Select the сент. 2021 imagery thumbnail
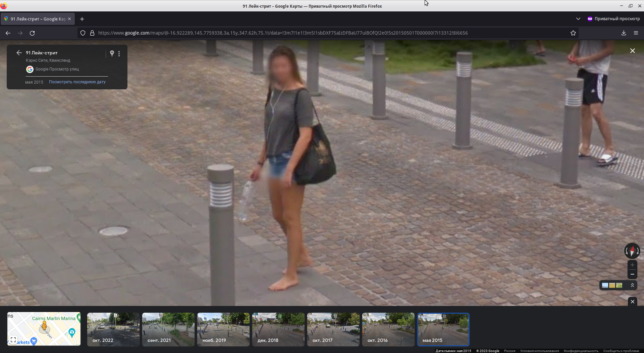644x353 pixels. coord(168,329)
